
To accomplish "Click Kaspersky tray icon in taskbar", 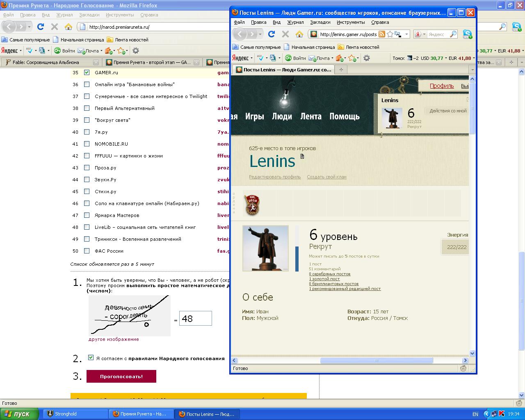I will point(502,414).
